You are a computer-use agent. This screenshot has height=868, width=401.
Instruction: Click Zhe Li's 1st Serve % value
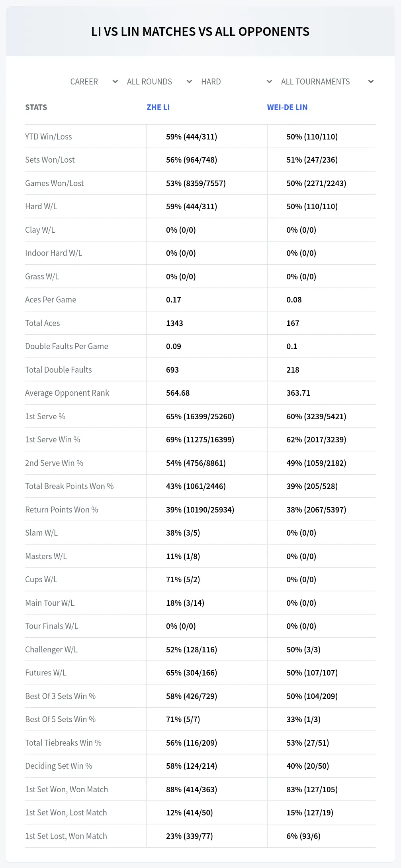(200, 416)
